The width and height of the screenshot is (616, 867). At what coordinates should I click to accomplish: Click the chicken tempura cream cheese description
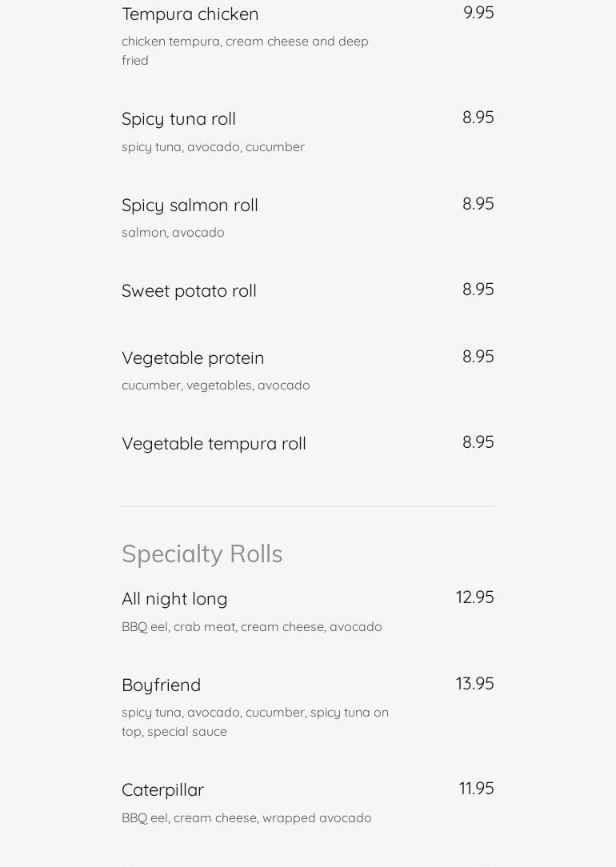[x=245, y=51]
